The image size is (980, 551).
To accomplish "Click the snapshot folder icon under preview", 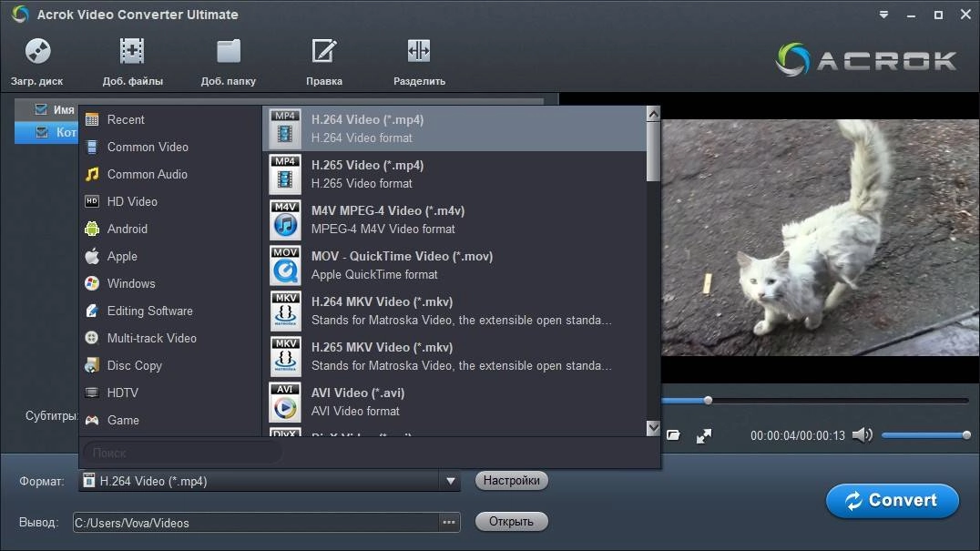I will click(x=673, y=434).
